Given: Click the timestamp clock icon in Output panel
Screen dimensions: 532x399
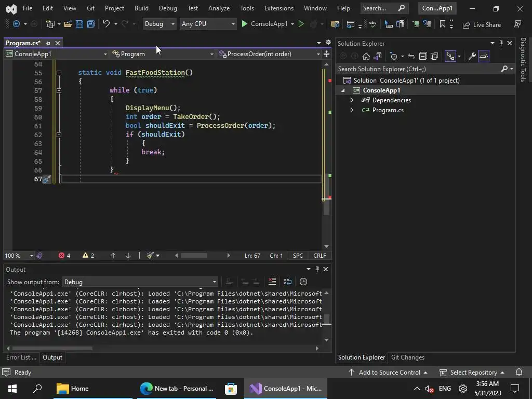Looking at the screenshot, I should [303, 282].
